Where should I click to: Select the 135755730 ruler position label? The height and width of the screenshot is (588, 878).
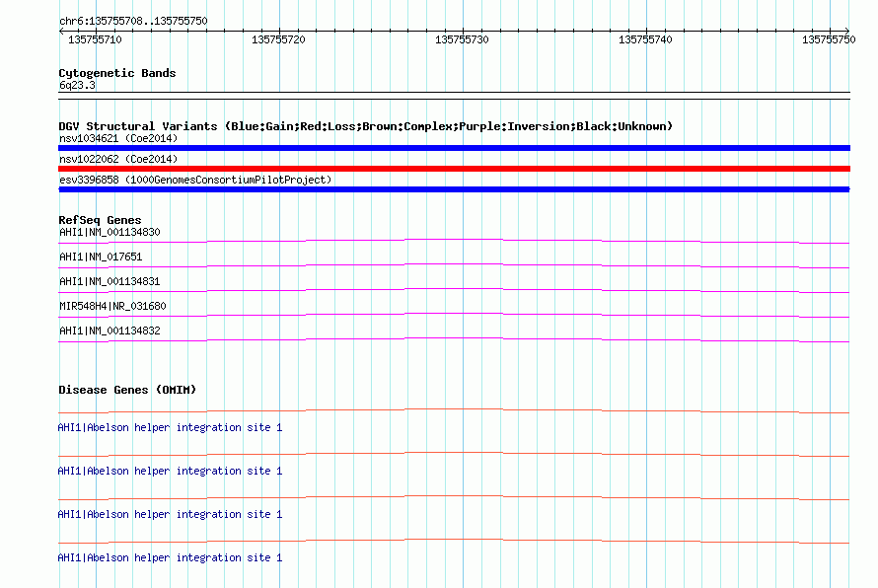tap(462, 39)
